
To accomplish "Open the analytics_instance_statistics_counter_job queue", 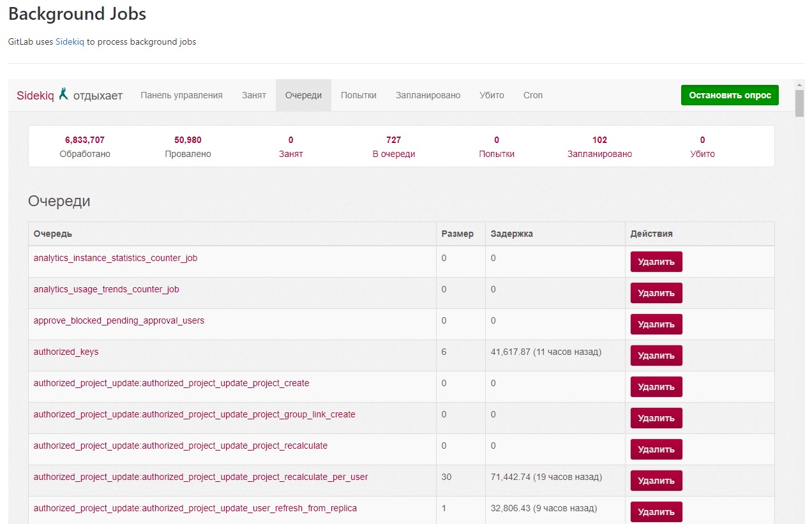I will pyautogui.click(x=116, y=258).
